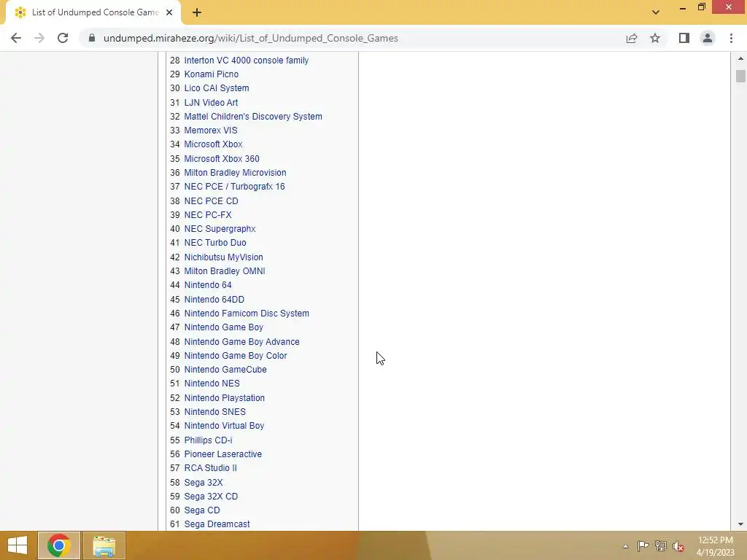Open the Nintendo Virtual Boy link

(x=224, y=426)
